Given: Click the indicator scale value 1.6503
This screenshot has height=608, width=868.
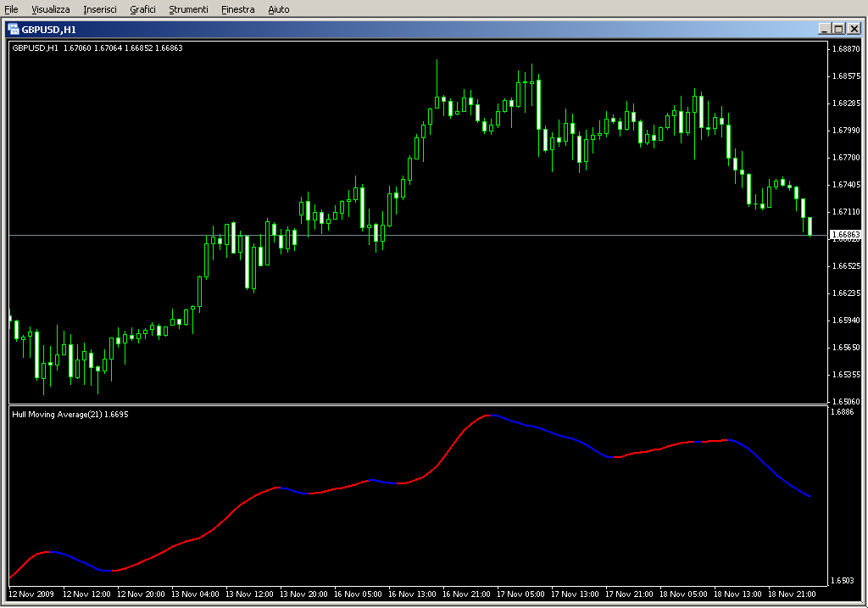Looking at the screenshot, I should pos(843,580).
